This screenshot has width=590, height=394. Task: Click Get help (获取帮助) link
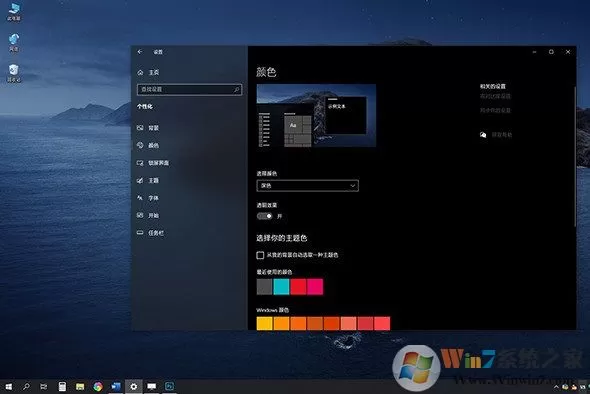[502, 135]
